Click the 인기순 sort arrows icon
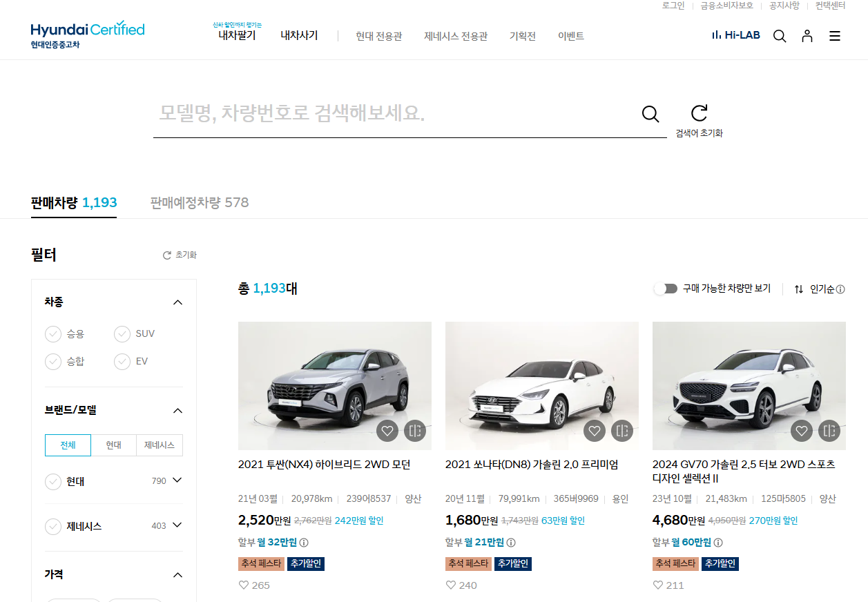The width and height of the screenshot is (868, 602). 799,289
